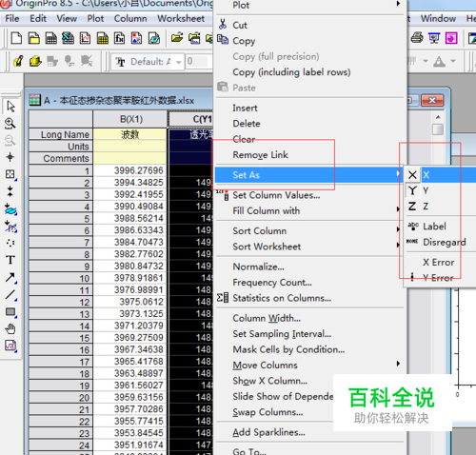Click the B(X1) column header
This screenshot has height=455, width=476.
coord(130,119)
